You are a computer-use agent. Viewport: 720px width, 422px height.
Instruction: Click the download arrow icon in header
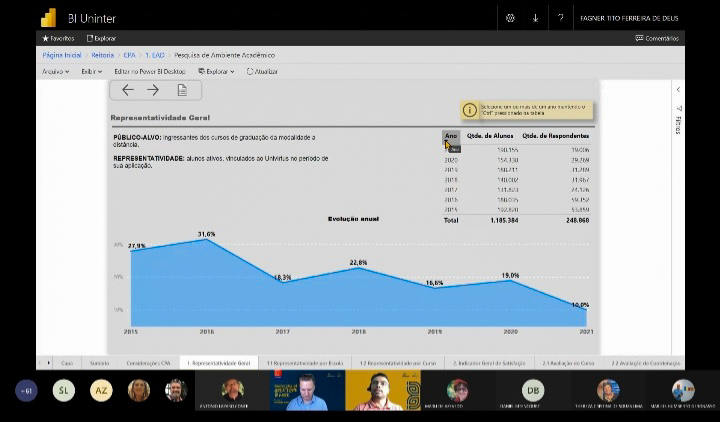535,18
